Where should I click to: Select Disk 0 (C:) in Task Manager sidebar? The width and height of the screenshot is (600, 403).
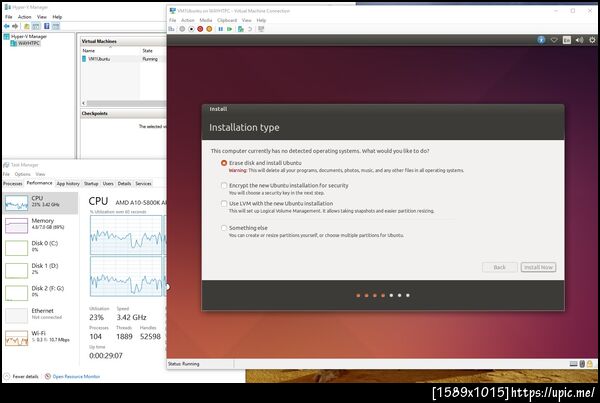[40, 248]
